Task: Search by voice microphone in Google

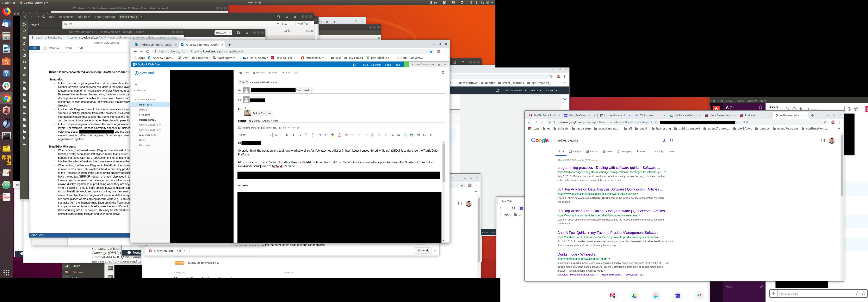Action: [x=664, y=140]
